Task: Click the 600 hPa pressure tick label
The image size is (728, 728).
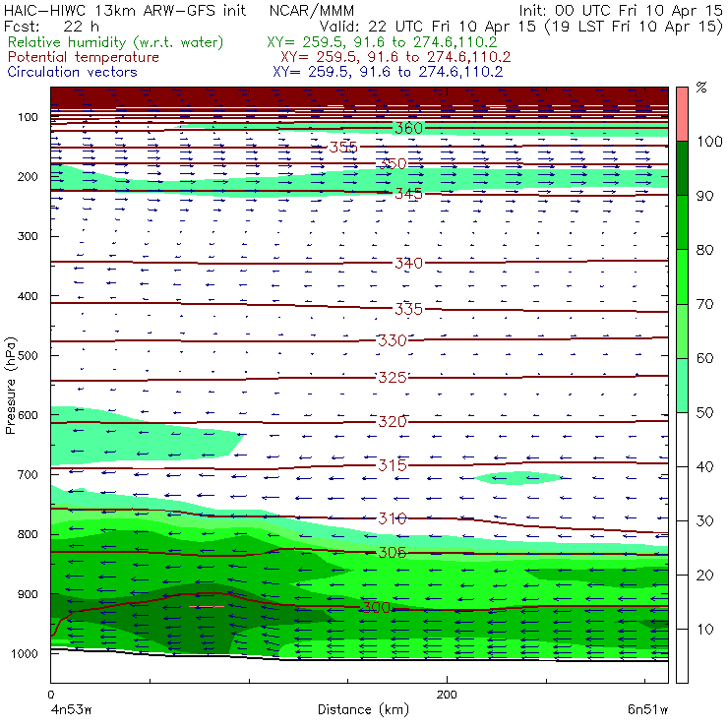Action: click(x=28, y=415)
